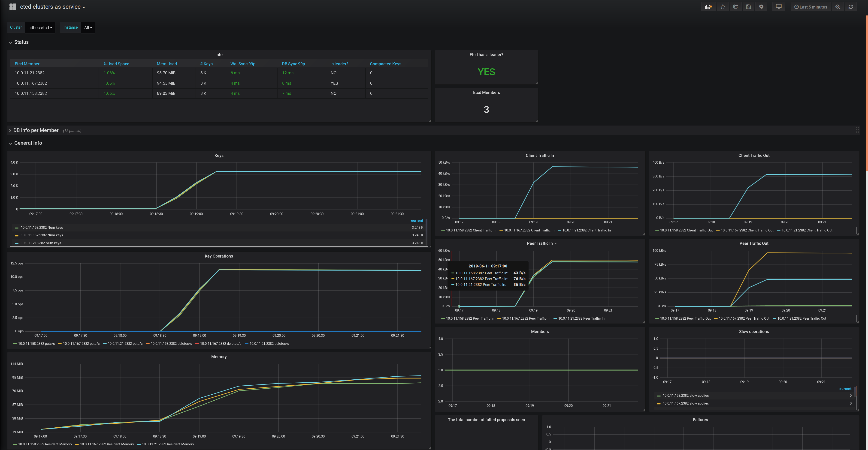Open the Share dashboard icon
Viewport: 868px width, 450px height.
736,7
